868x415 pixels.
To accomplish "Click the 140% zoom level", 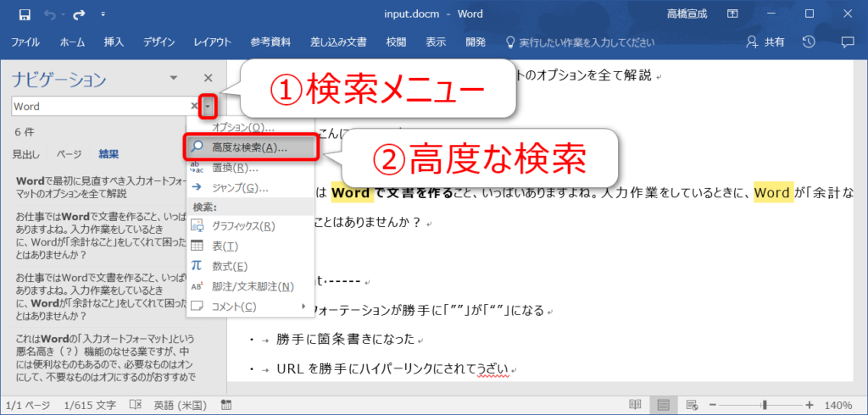I will 838,405.
